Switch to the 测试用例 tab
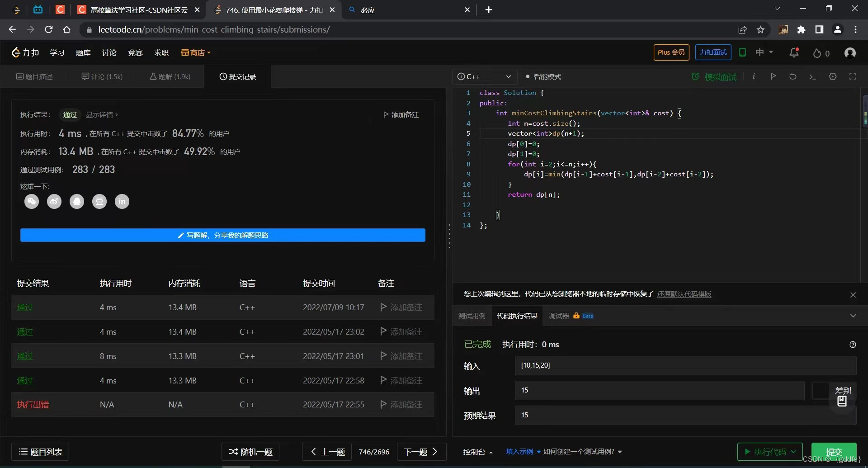868x468 pixels. [472, 316]
